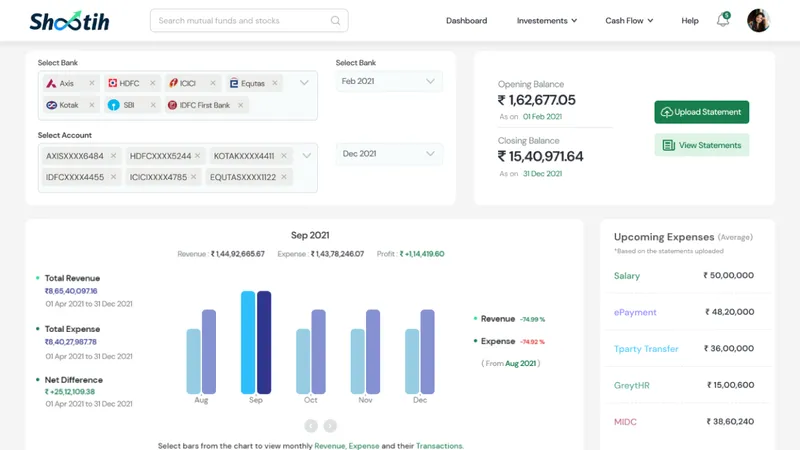
Task: Open the Dec 2021 date dropdown
Action: 389,154
